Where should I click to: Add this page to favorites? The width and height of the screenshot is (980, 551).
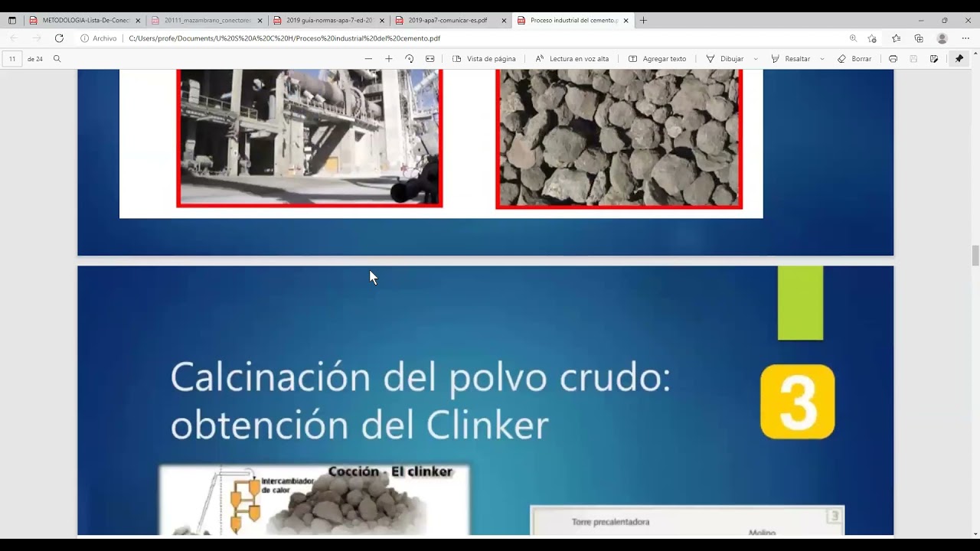(x=872, y=38)
